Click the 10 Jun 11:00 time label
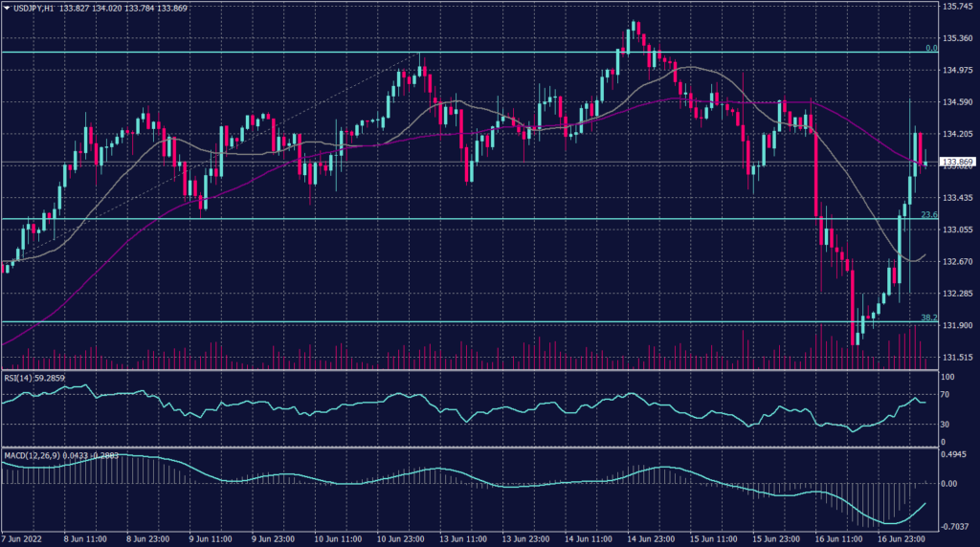This screenshot has width=980, height=547. pyautogui.click(x=340, y=536)
